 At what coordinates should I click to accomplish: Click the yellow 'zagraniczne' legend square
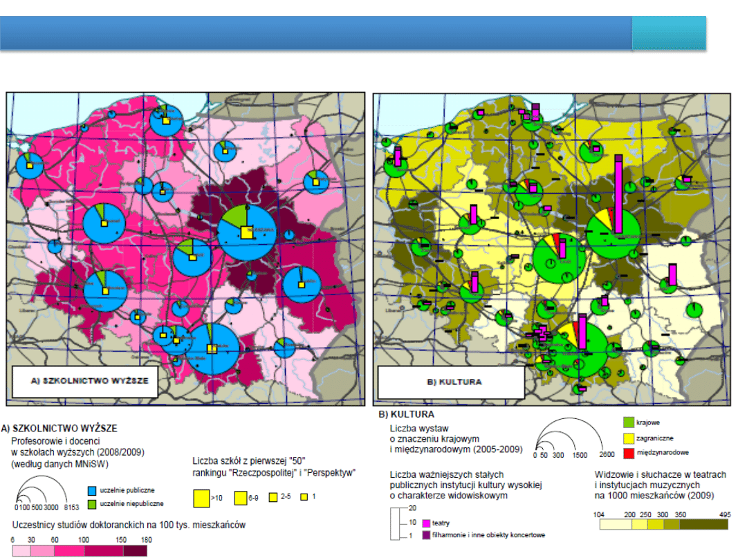(628, 438)
